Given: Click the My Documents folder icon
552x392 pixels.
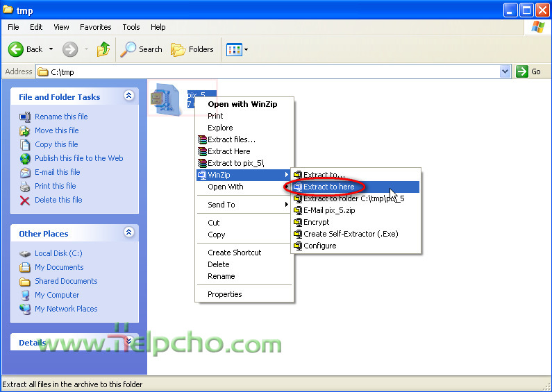Looking at the screenshot, I should pos(25,267).
